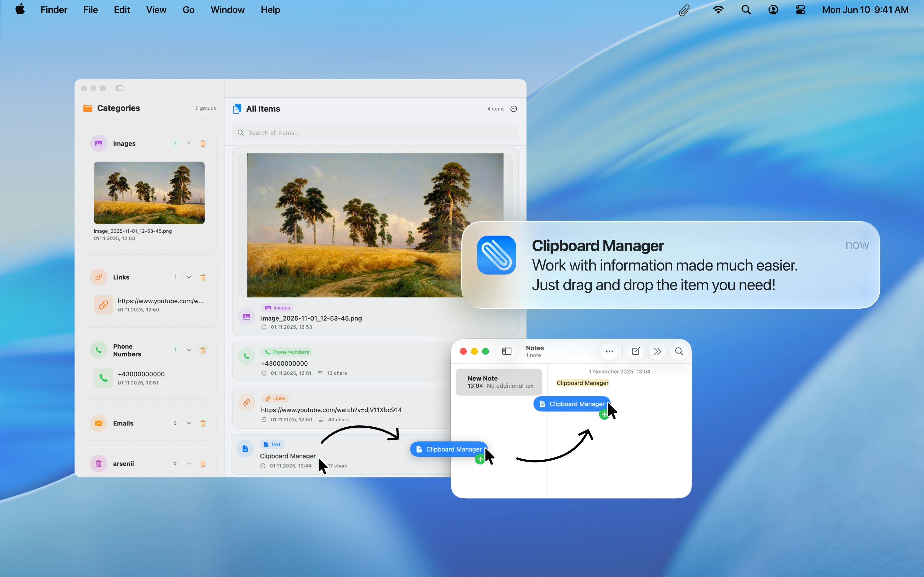Image resolution: width=924 pixels, height=577 pixels.
Task: Click the Wi-Fi icon in the menu bar
Action: (718, 10)
